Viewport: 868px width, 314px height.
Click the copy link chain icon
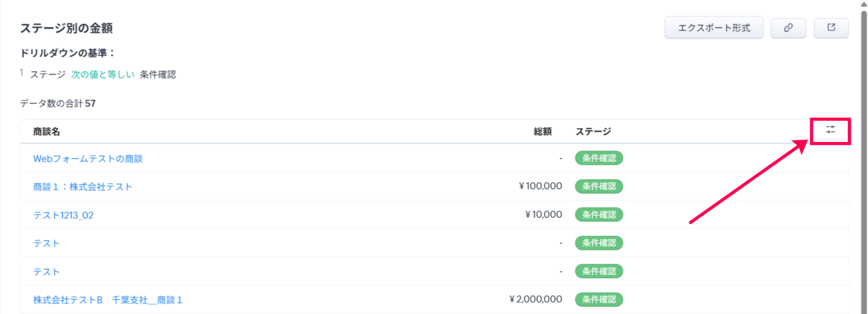pyautogui.click(x=788, y=28)
